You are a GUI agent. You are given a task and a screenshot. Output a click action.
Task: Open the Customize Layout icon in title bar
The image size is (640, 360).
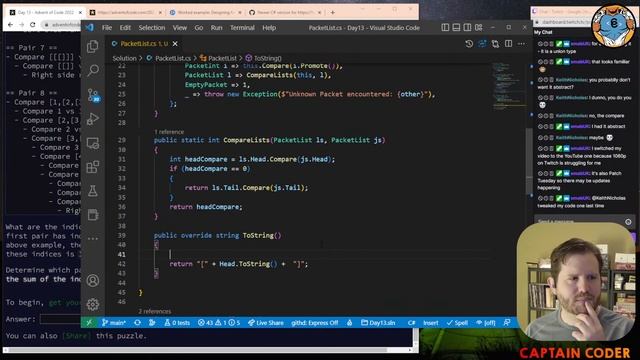click(478, 27)
